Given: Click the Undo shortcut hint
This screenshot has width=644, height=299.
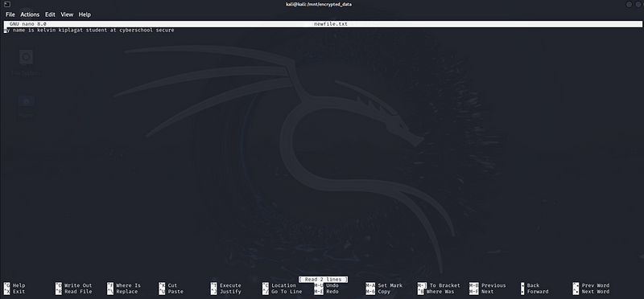Looking at the screenshot, I should pyautogui.click(x=332, y=285).
